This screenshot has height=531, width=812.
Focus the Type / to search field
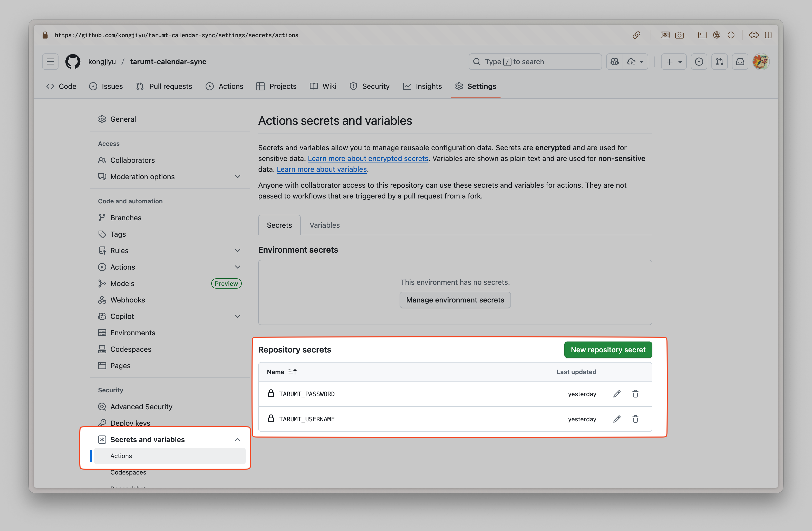pos(535,62)
